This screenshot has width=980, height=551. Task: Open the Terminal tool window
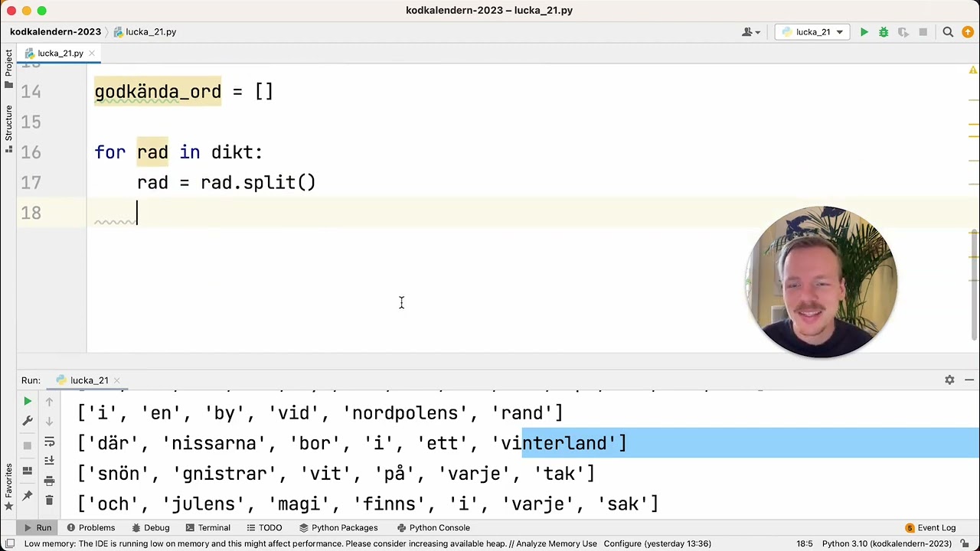pyautogui.click(x=207, y=527)
